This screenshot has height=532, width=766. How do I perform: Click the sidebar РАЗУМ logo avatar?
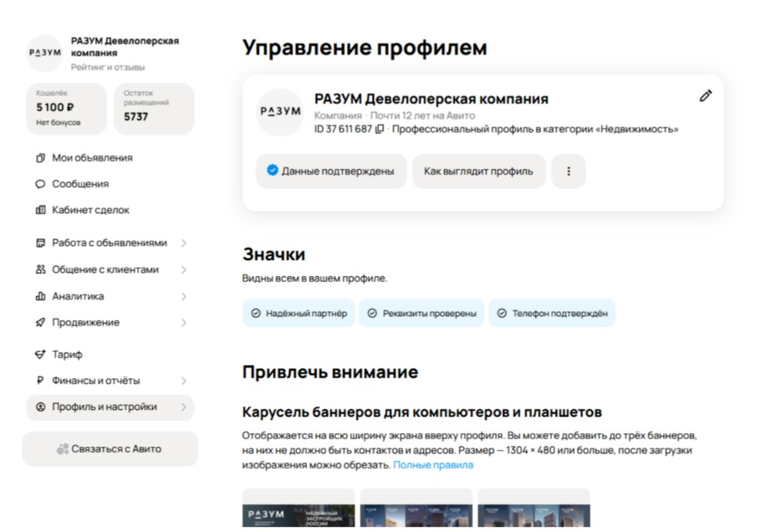44,53
